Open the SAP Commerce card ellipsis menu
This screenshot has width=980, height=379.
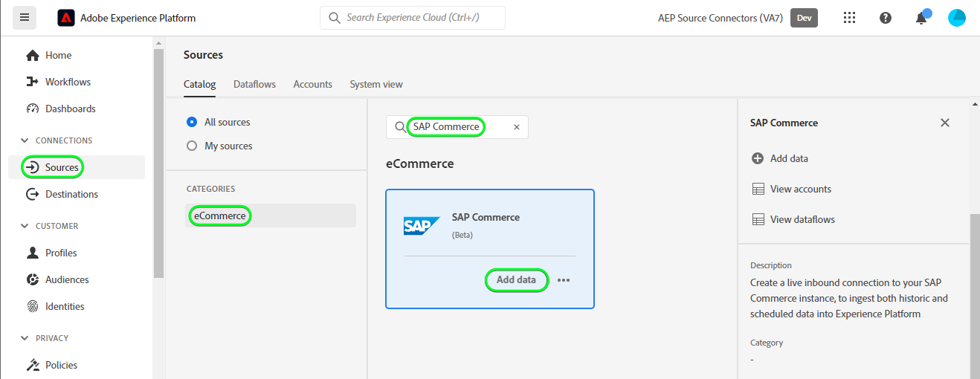click(x=564, y=280)
